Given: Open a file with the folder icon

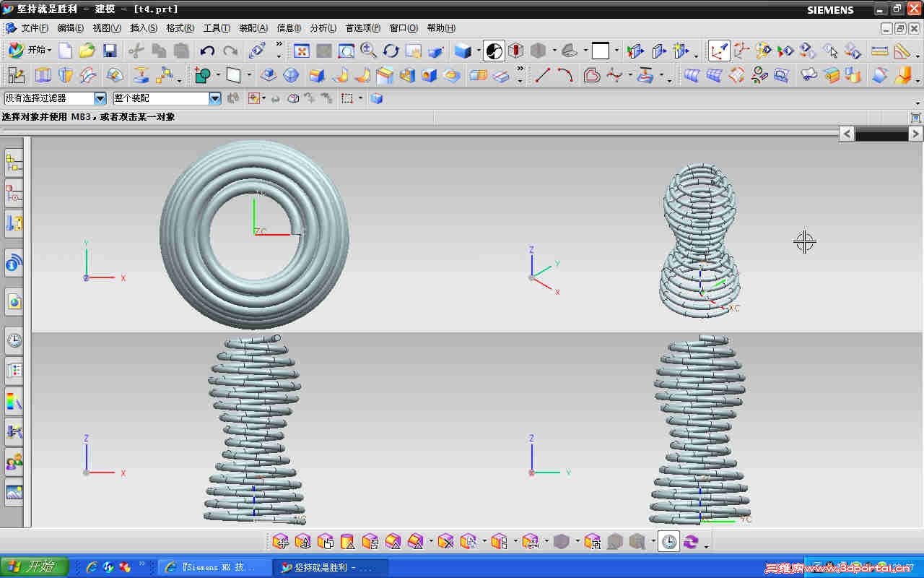Looking at the screenshot, I should [87, 51].
